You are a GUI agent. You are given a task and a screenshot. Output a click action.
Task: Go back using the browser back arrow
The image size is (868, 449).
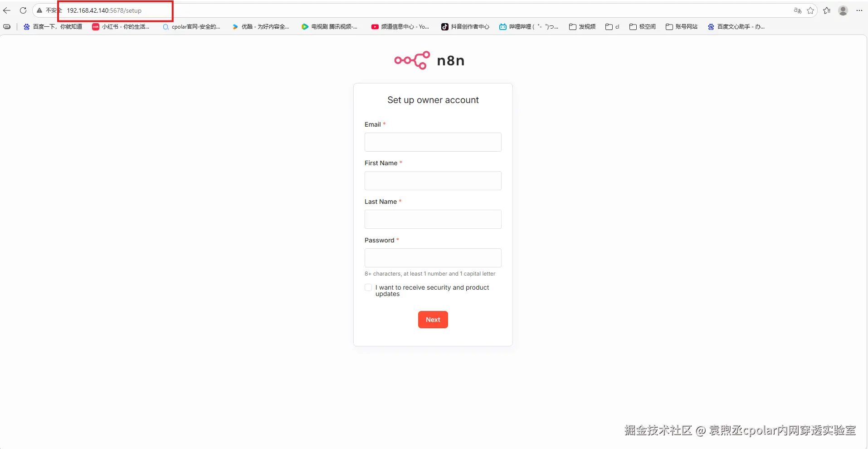pos(7,10)
